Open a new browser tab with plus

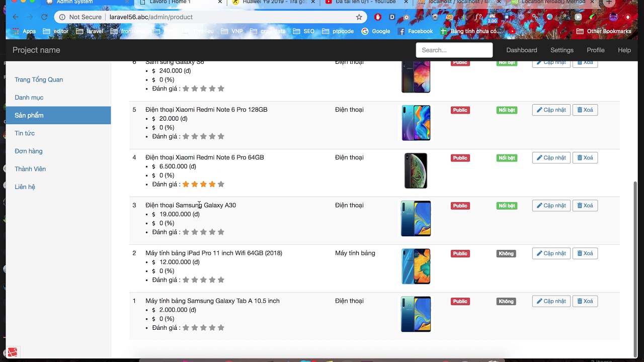click(609, 3)
